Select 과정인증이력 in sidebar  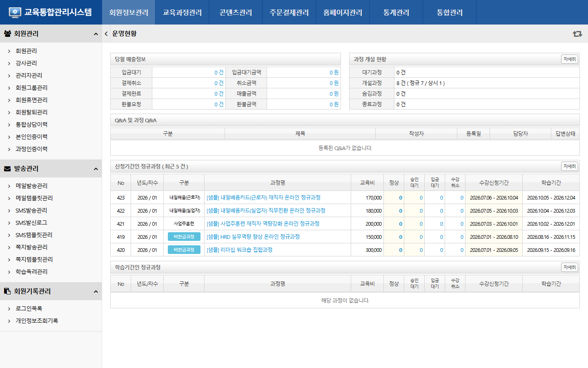(31, 149)
